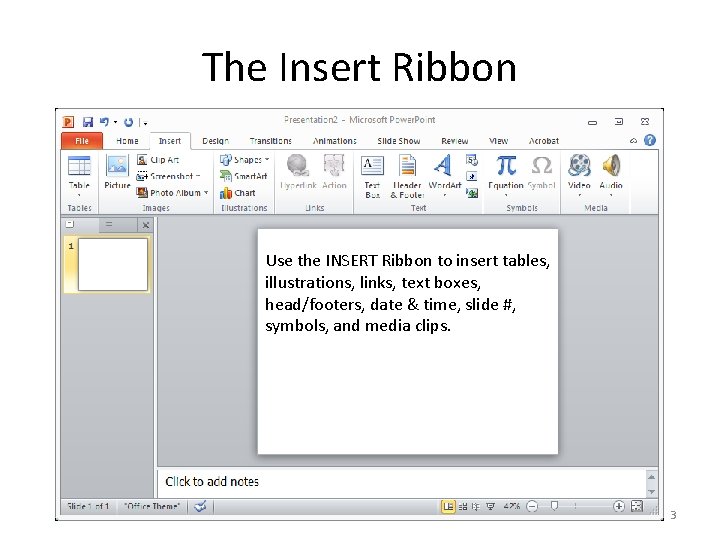Image resolution: width=720 pixels, height=540 pixels.
Task: Open the Screenshot dropdown arrow
Action: tap(198, 176)
